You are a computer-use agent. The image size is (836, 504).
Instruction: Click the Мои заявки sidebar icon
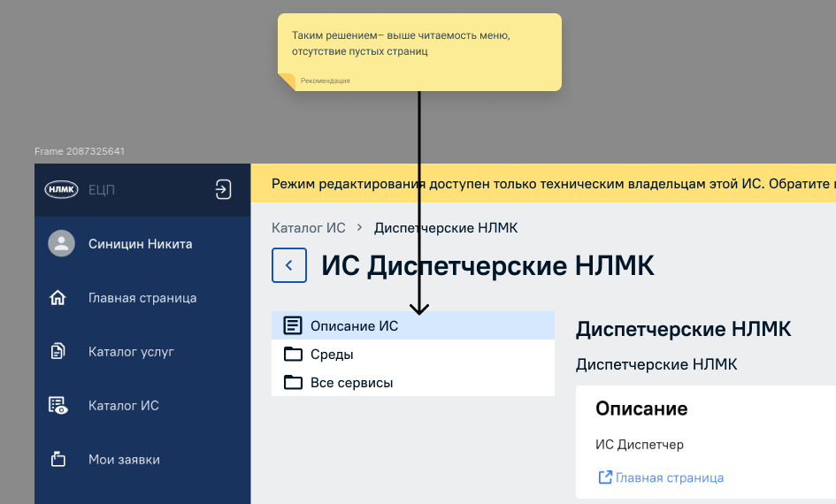pos(58,460)
